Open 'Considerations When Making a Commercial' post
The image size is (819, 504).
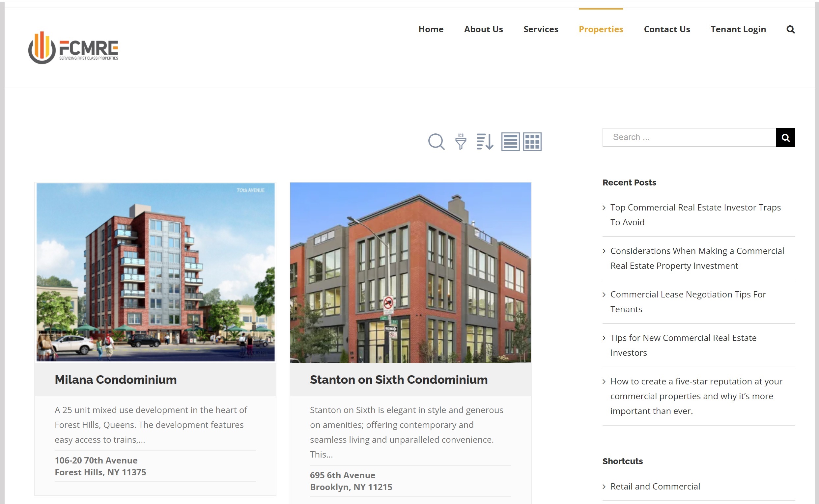point(697,258)
